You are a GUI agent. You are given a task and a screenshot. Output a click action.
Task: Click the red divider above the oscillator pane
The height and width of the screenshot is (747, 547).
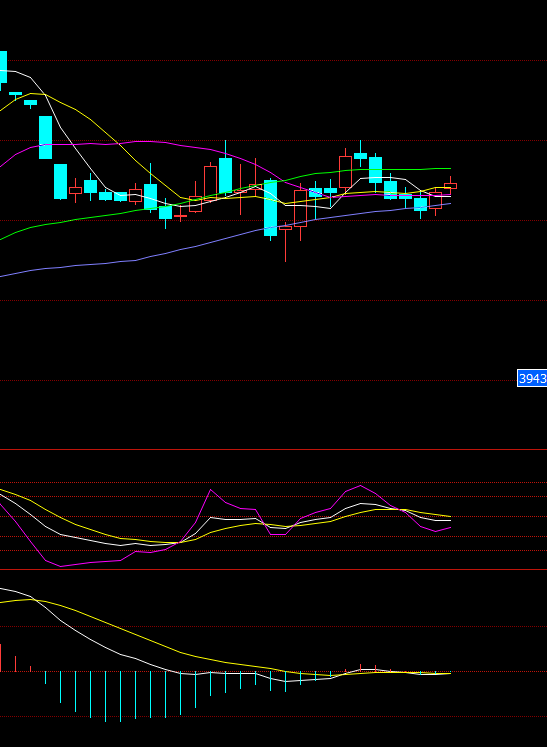(274, 449)
